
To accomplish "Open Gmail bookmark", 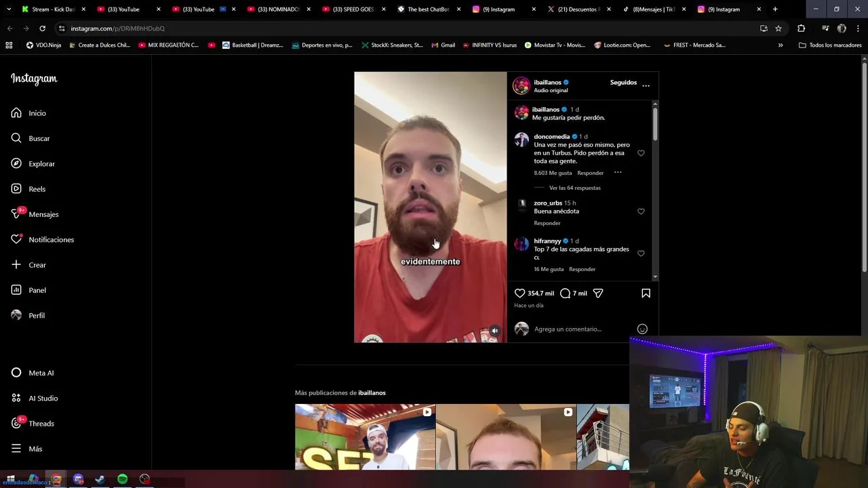I will click(442, 45).
